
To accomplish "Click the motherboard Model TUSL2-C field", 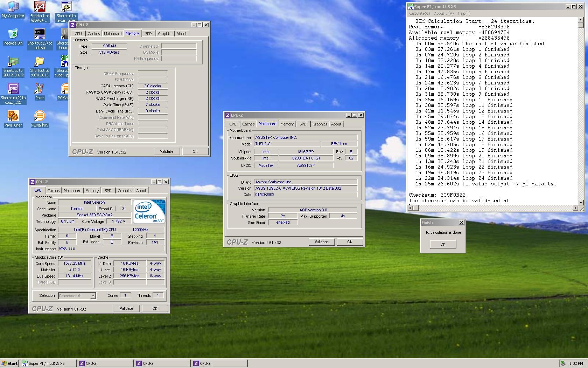I will (x=287, y=144).
